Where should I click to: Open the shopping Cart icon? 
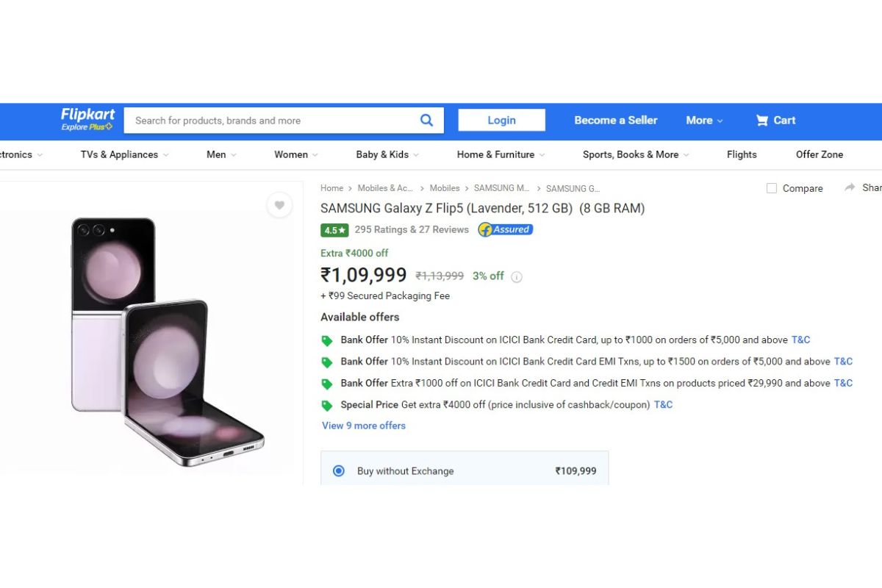click(x=762, y=121)
